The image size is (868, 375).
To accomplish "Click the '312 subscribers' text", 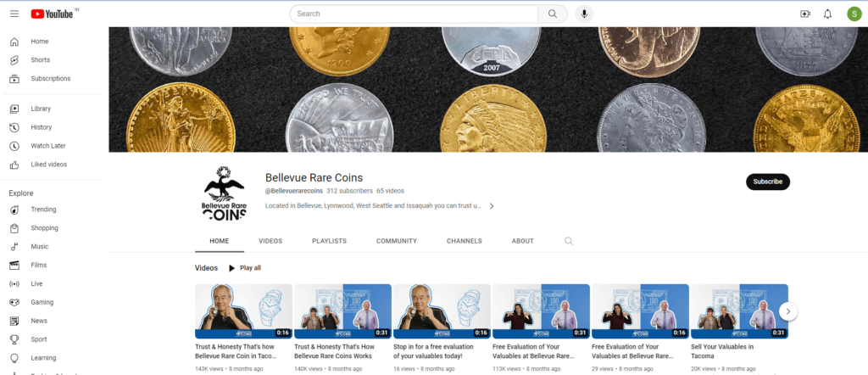I will point(349,191).
